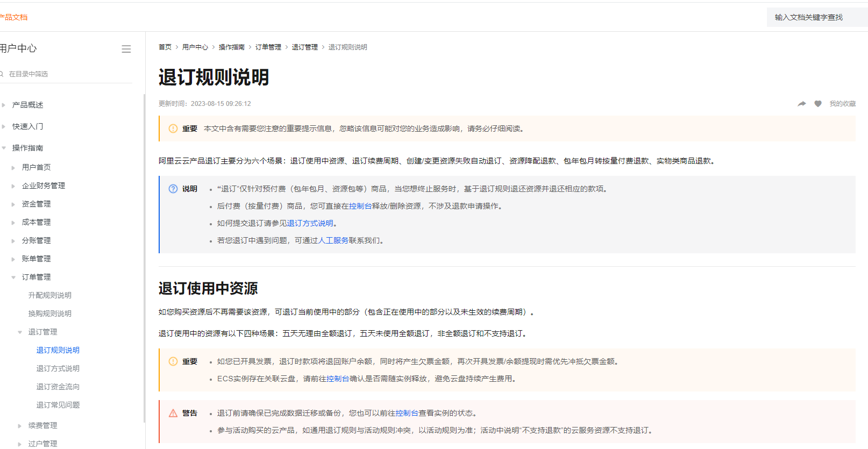Go to 用户中心 breadcrumb

point(195,47)
